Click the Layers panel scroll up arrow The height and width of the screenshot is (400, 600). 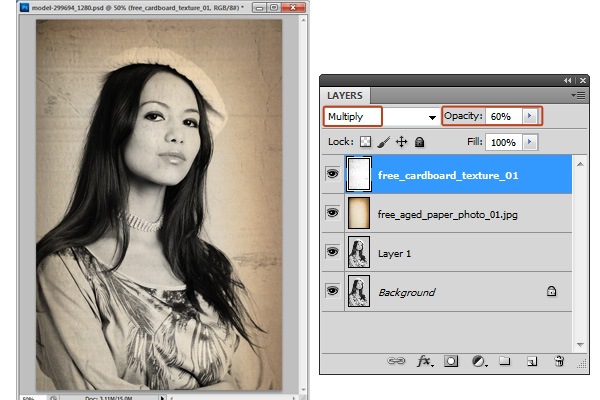(580, 164)
